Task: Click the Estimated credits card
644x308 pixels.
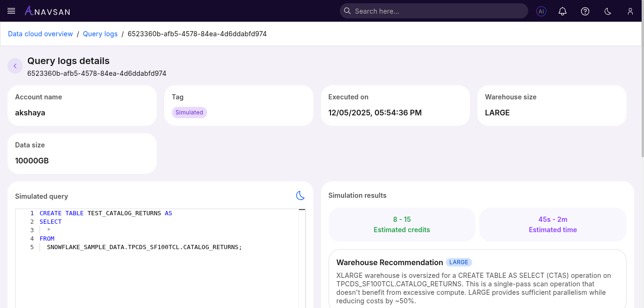Action: coord(402,225)
